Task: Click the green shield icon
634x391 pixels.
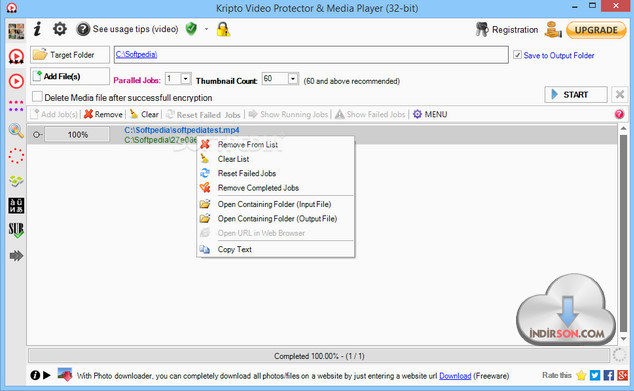Action: 191,29
